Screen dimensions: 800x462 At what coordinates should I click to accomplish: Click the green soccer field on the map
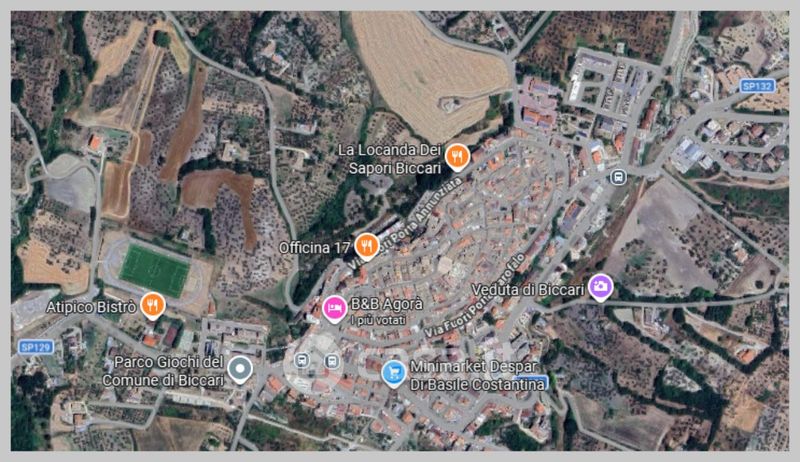pyautogui.click(x=155, y=270)
